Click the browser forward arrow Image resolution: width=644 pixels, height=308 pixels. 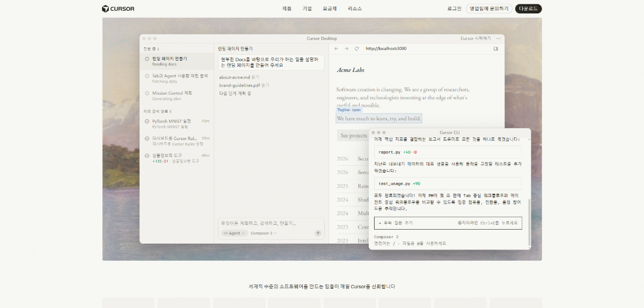347,48
